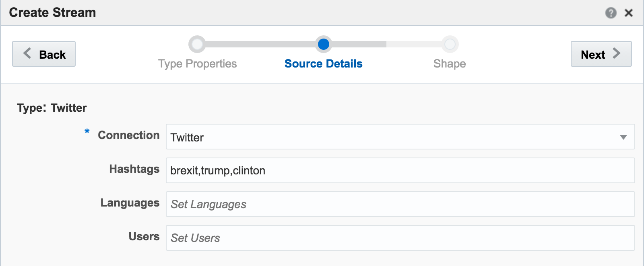Click the wizard progress bar between steps
644x266 pixels.
click(x=260, y=44)
